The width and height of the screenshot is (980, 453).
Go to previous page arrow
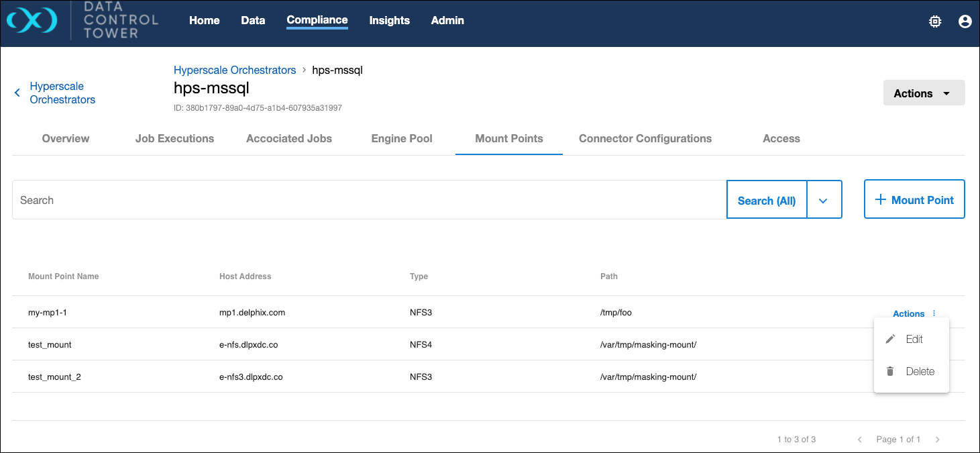point(859,440)
